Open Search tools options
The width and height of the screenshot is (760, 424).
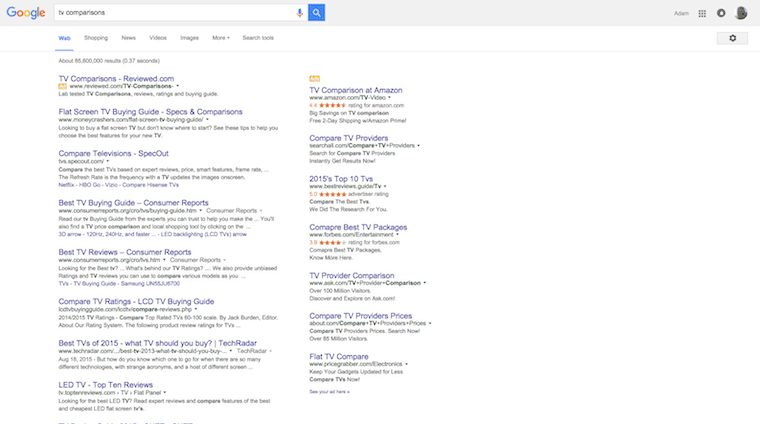[258, 38]
